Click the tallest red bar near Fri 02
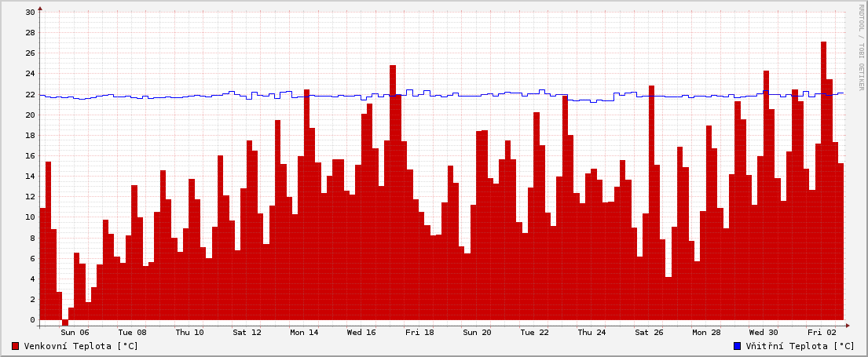This screenshot has width=868, height=357. click(x=824, y=180)
